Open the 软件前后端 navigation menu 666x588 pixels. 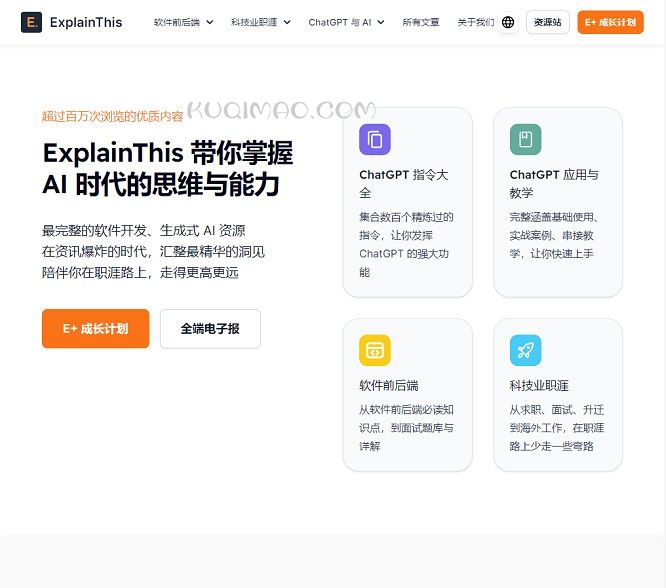coord(177,22)
